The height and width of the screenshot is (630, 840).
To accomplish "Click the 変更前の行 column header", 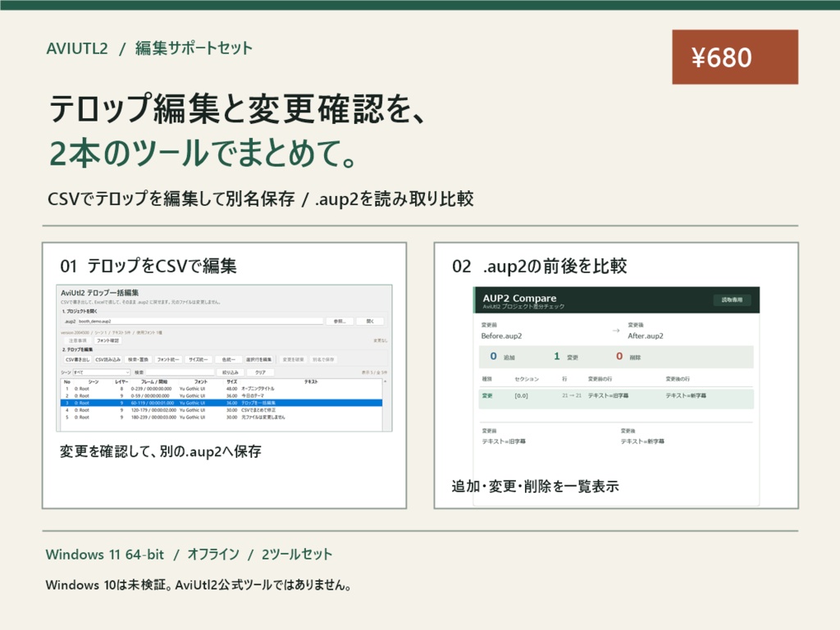I will point(600,379).
